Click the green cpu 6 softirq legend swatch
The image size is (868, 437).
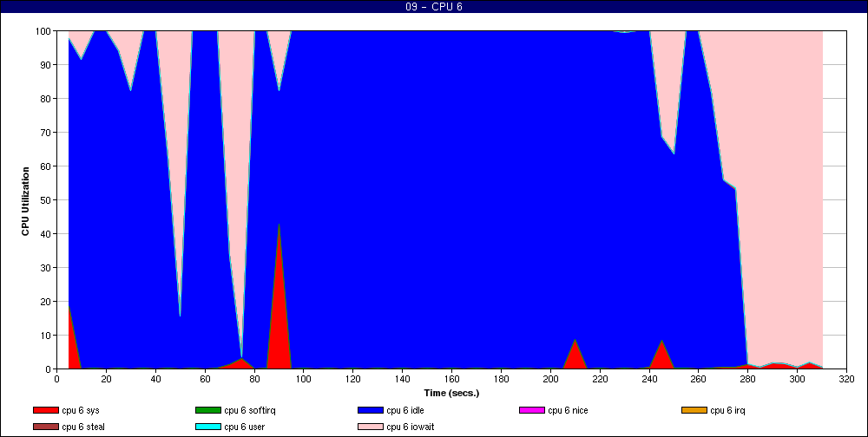(x=207, y=410)
